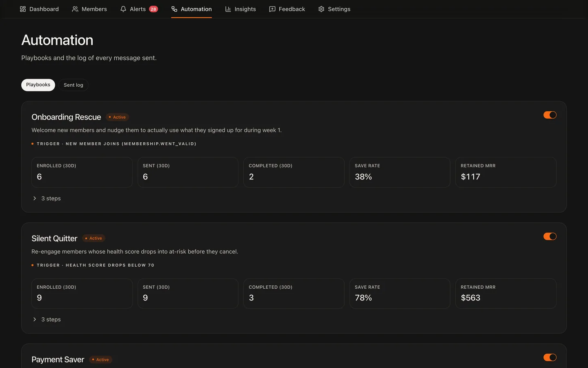
Task: Click Onboarding Rescue Sent (30D) card
Action: (x=188, y=172)
